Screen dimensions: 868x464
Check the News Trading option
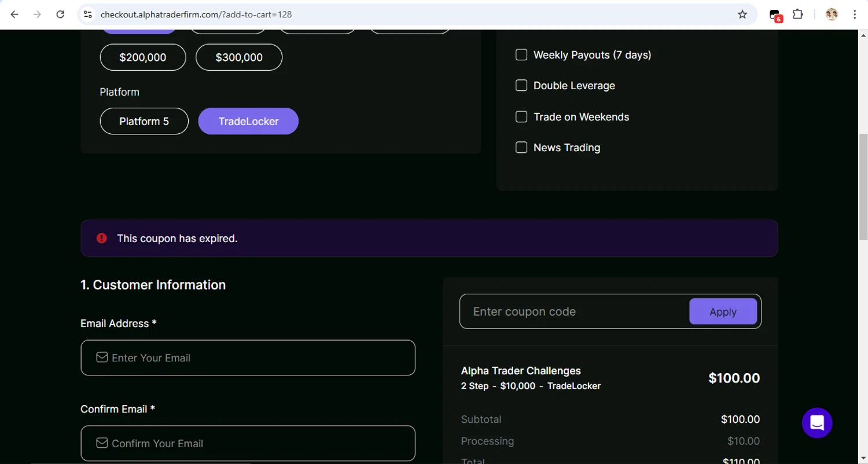pyautogui.click(x=521, y=147)
